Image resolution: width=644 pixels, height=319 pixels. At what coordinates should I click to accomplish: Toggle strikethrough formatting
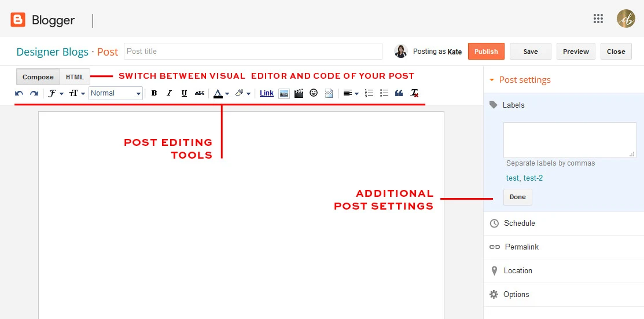coord(200,93)
